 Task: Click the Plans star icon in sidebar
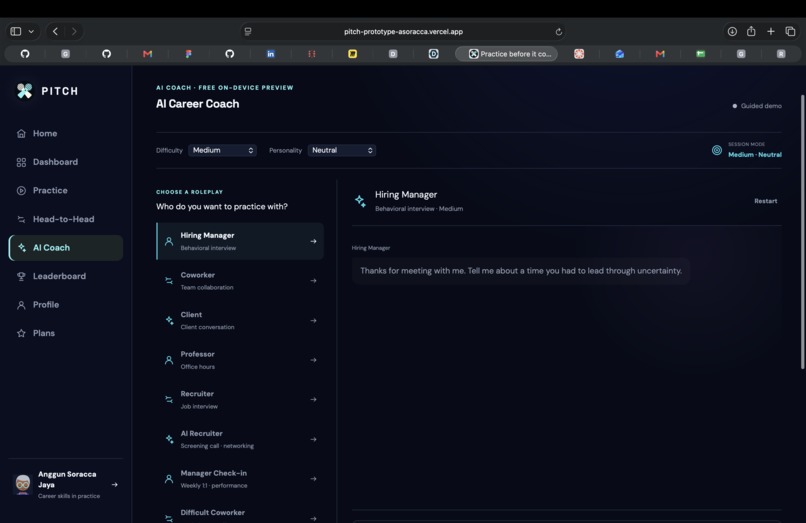[21, 333]
